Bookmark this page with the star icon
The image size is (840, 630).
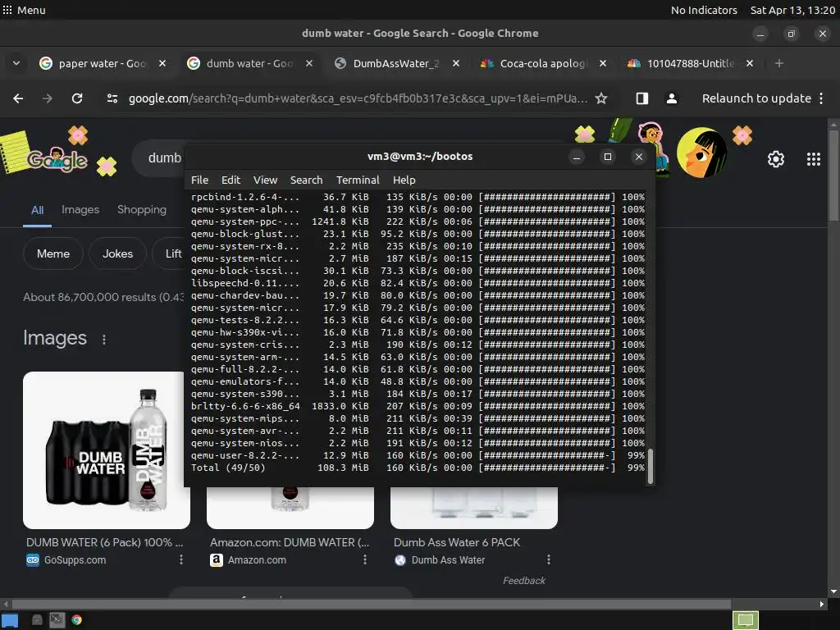pyautogui.click(x=601, y=98)
